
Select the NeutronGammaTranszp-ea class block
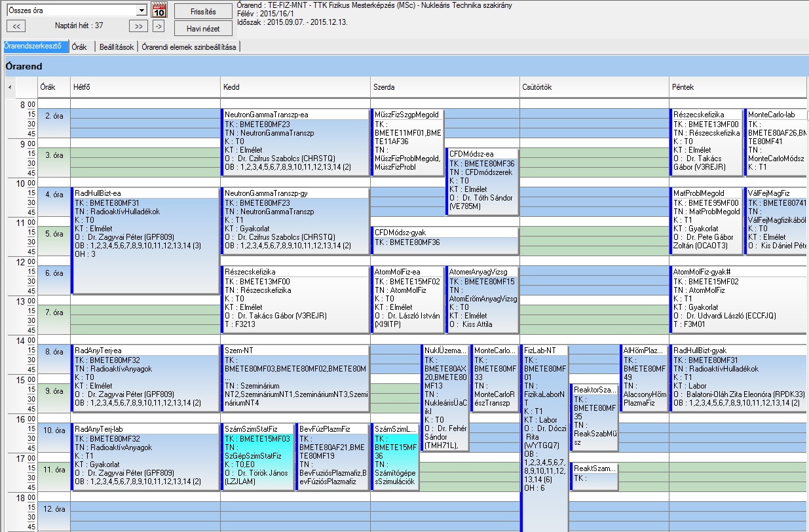(295, 142)
